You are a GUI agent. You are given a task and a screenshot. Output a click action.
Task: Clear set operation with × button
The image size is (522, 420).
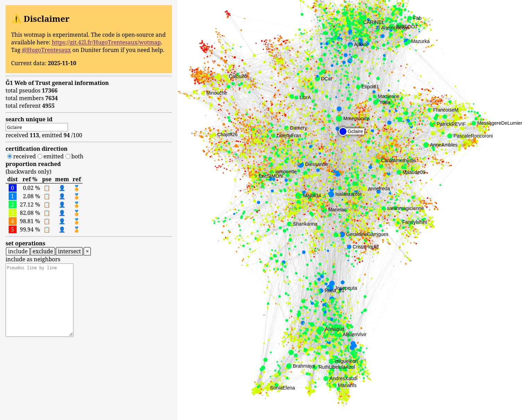pyautogui.click(x=87, y=251)
